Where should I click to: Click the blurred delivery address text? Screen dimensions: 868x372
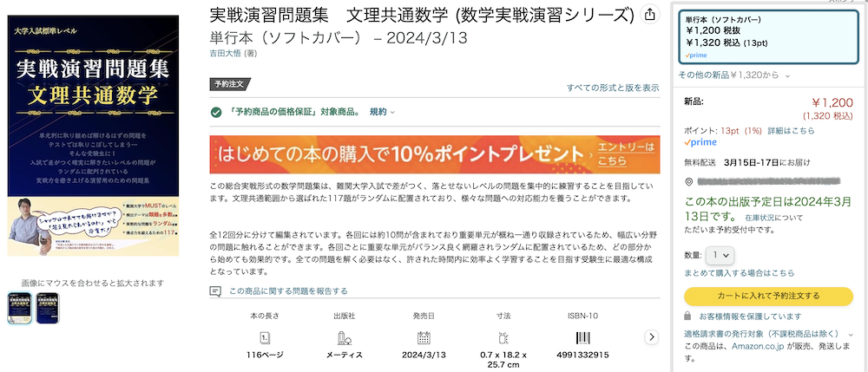click(x=769, y=181)
